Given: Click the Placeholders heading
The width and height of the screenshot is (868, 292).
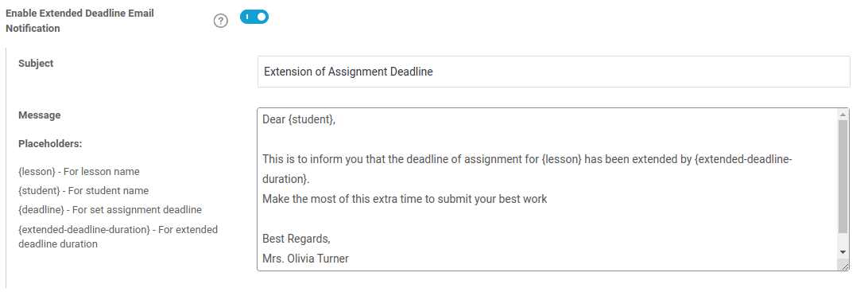Looking at the screenshot, I should pyautogui.click(x=50, y=143).
